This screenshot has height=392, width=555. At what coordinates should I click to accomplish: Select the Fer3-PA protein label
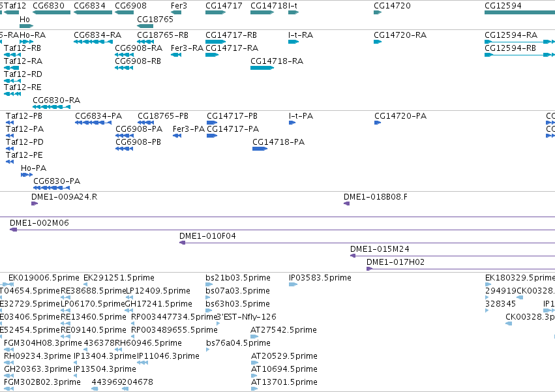(188, 129)
